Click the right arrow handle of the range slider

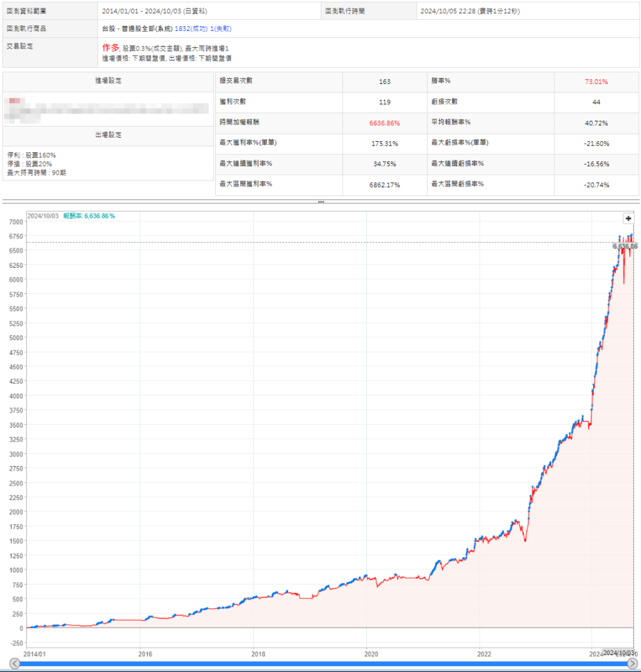(632, 663)
